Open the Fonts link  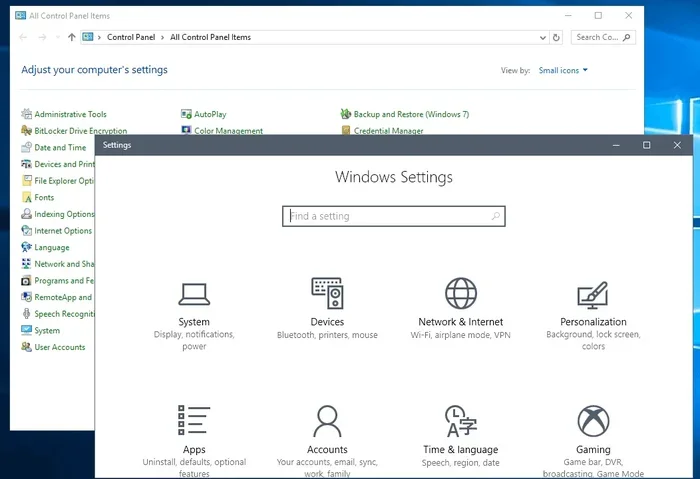click(44, 197)
